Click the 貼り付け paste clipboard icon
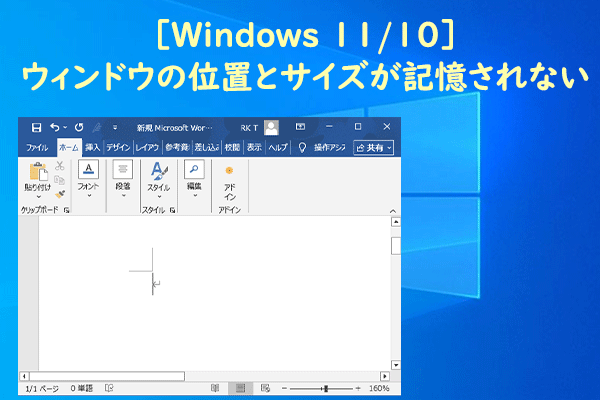 [x=38, y=171]
